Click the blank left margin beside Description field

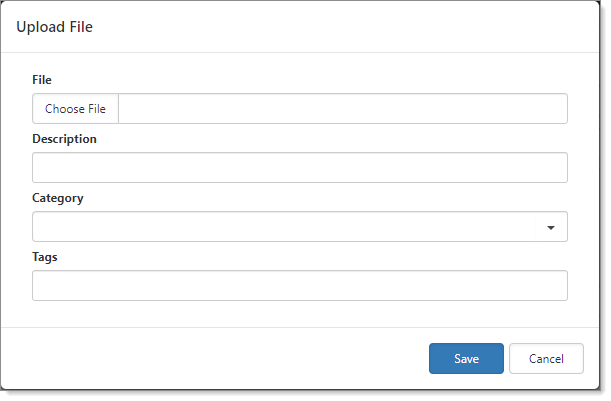point(16,168)
